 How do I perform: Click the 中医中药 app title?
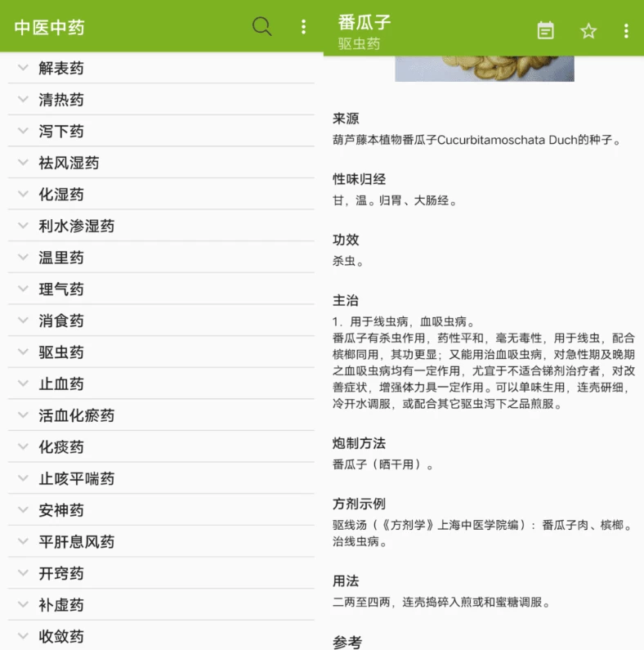click(x=49, y=27)
